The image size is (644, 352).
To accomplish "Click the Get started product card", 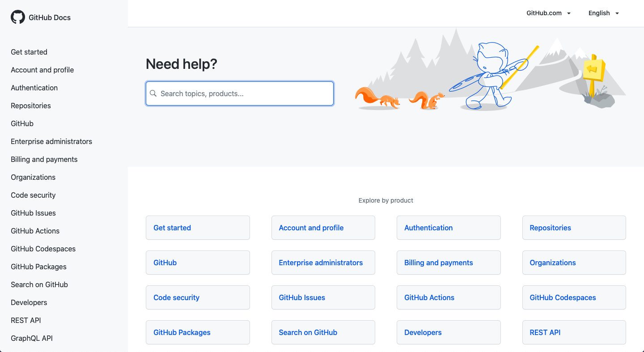I will (x=198, y=228).
